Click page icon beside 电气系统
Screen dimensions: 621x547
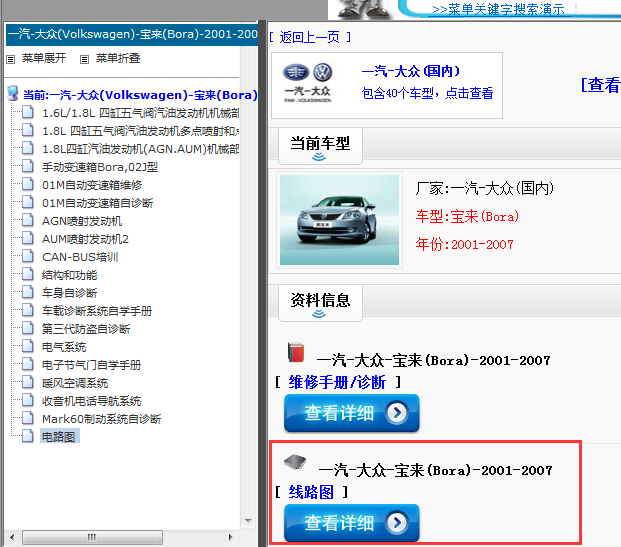click(28, 346)
